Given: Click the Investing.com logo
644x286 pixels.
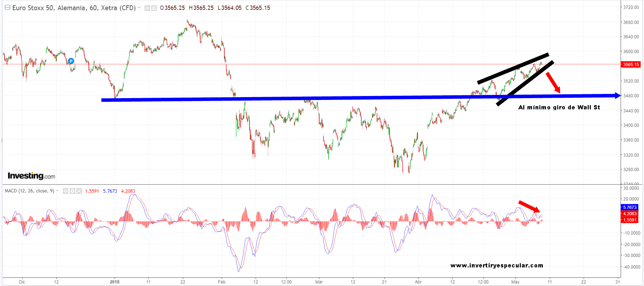Looking at the screenshot, I should pyautogui.click(x=31, y=176).
